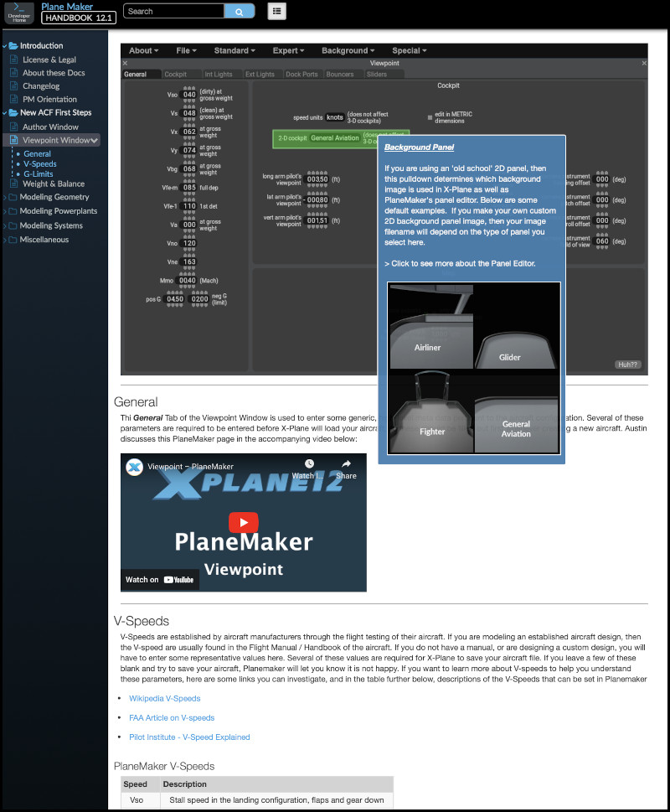Click the Share arrow on the video
The image size is (670, 812).
tap(346, 467)
